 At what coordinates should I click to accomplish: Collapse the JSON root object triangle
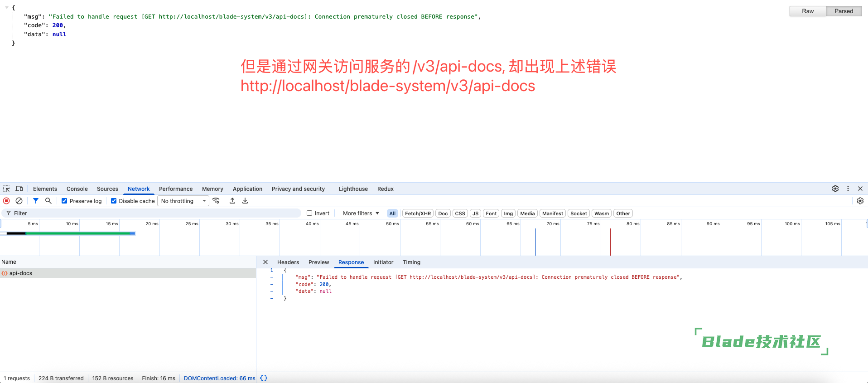coord(7,8)
